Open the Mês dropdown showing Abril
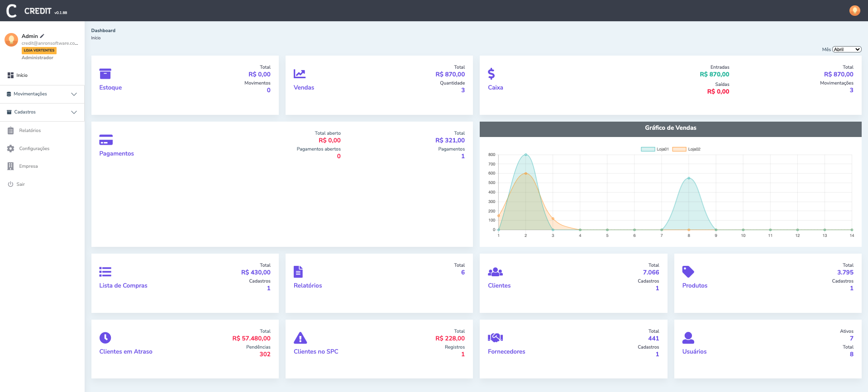Screen dimensions: 868x392 (846, 49)
